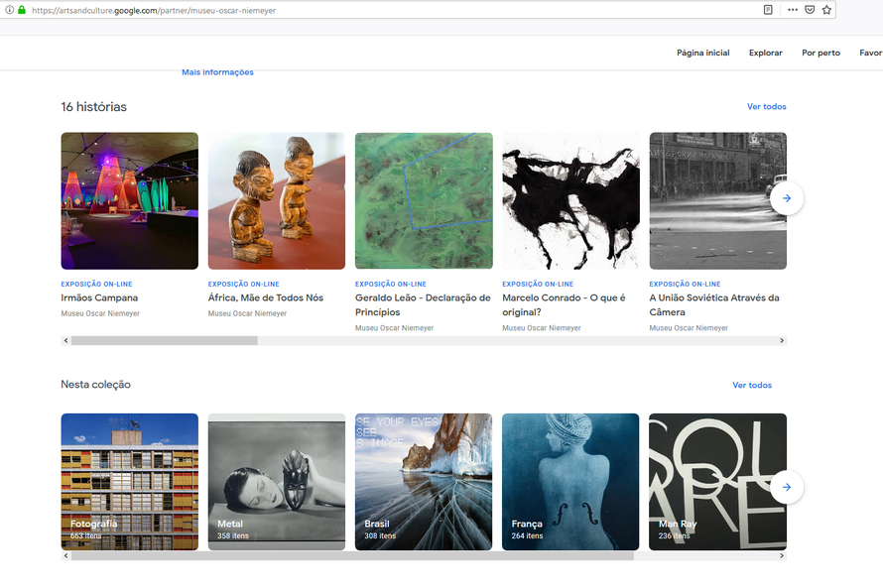Click left arrow of the histórias scrollbar
Viewport: 883px width, 588px height.
pos(65,340)
